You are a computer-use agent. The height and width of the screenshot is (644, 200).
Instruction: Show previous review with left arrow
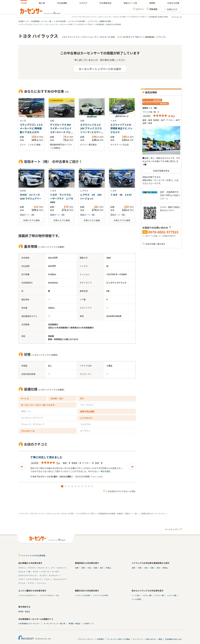click(x=21, y=466)
